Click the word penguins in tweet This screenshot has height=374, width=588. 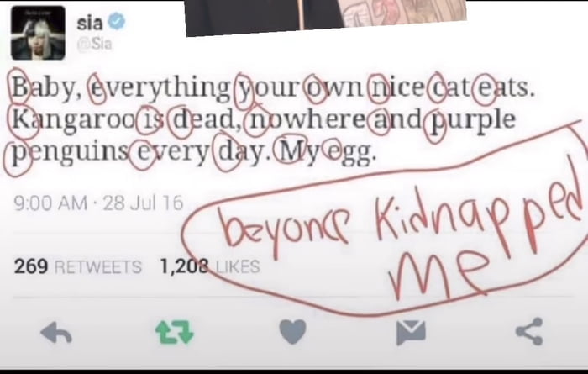(71, 154)
